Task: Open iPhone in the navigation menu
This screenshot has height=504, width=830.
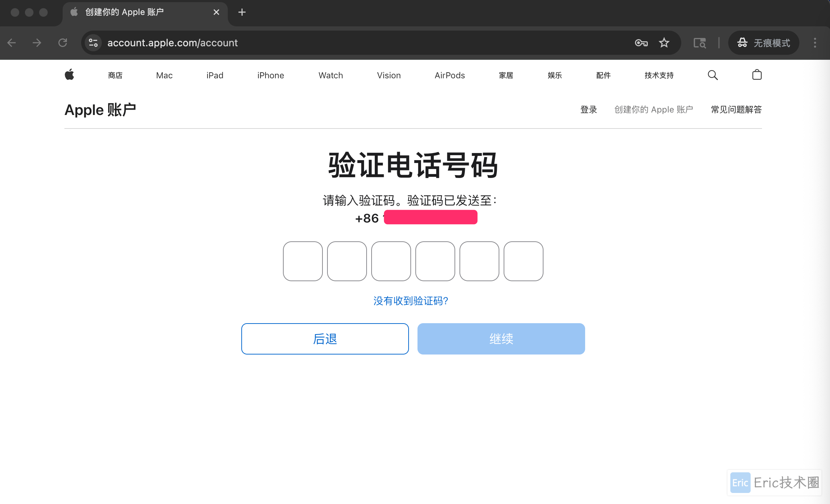Action: (x=271, y=75)
